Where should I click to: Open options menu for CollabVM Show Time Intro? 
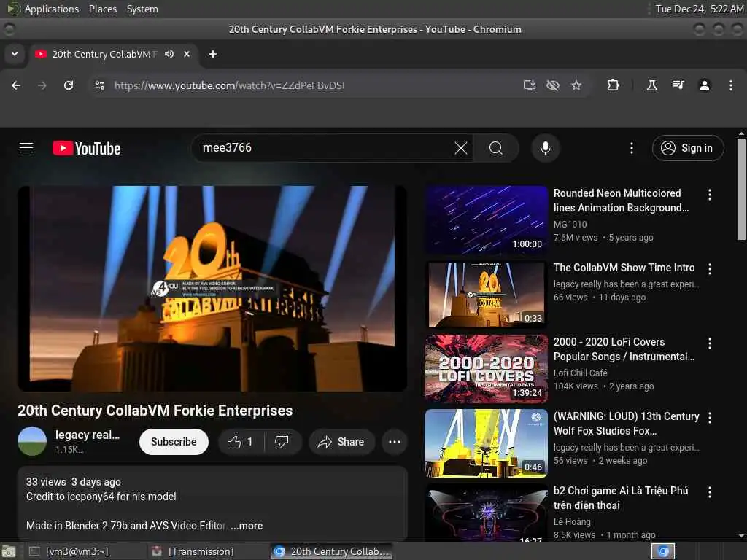[709, 269]
